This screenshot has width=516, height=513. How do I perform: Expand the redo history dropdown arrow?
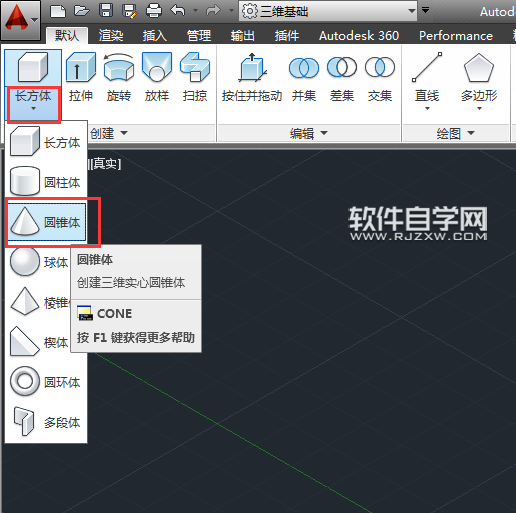click(231, 11)
